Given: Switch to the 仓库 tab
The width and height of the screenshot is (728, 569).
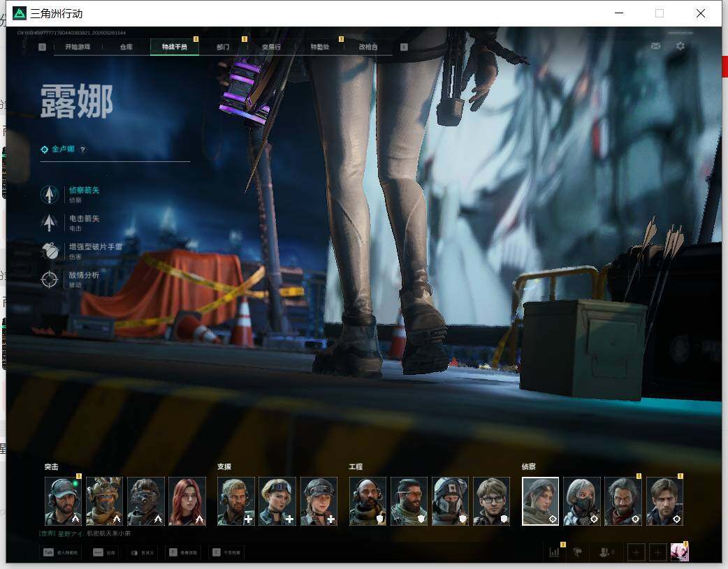Looking at the screenshot, I should [126, 47].
